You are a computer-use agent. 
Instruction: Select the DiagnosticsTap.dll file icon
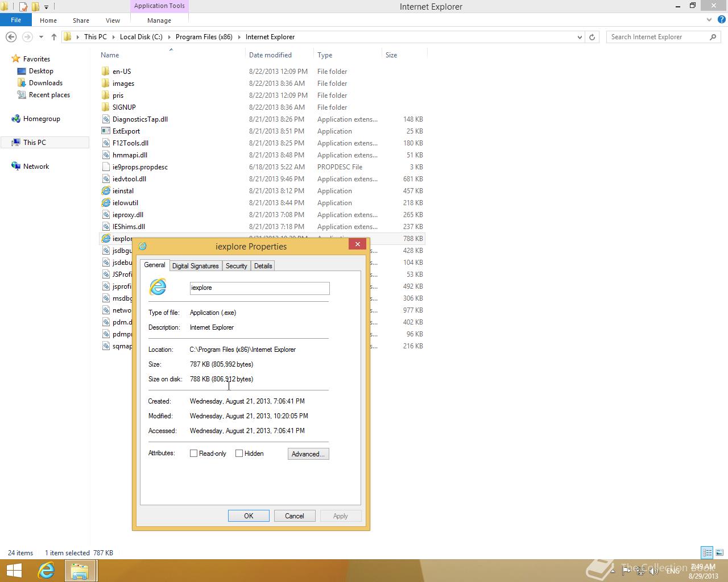click(106, 119)
